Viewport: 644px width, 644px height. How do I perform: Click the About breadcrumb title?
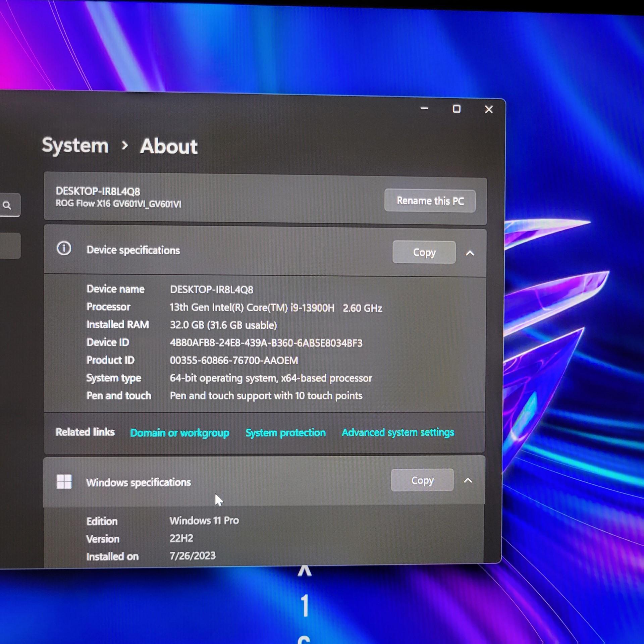click(169, 147)
